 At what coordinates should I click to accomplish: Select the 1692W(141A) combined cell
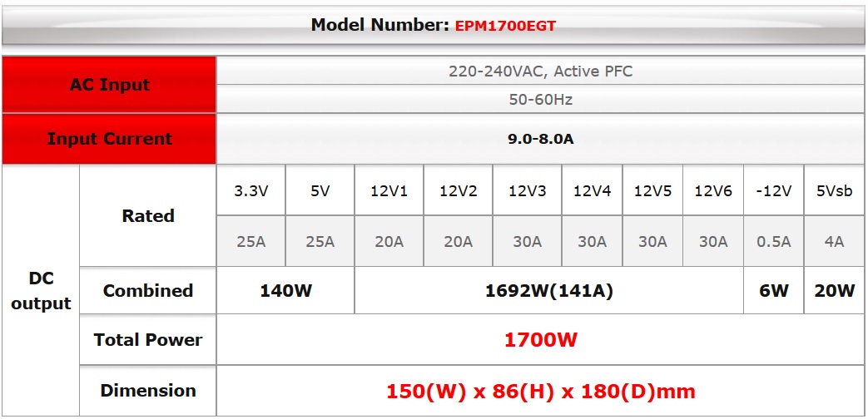pyautogui.click(x=548, y=291)
